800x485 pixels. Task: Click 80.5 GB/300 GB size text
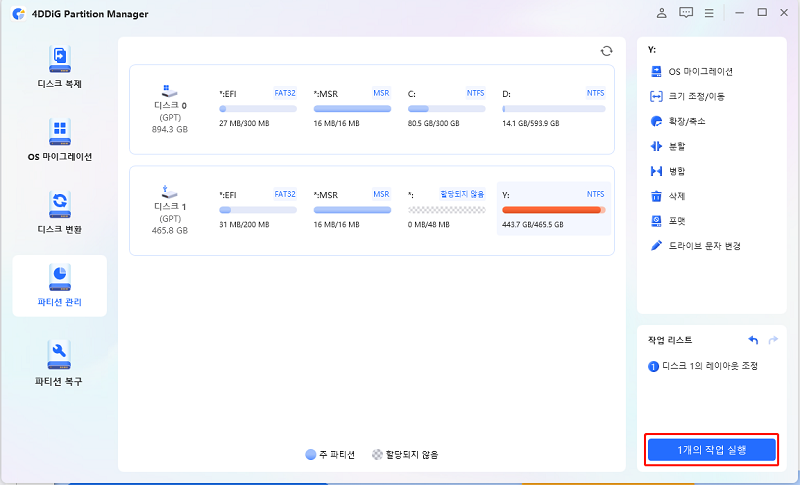pos(434,123)
